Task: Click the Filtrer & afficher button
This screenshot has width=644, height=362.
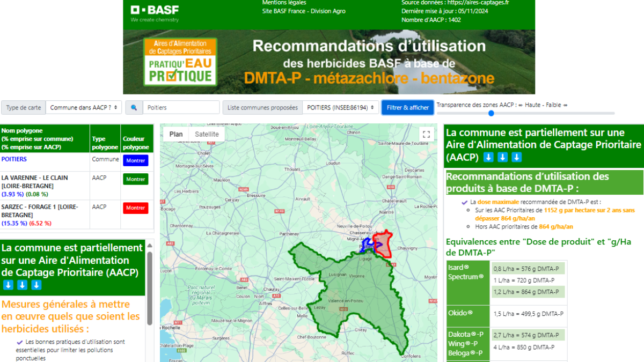Action: coord(408,107)
